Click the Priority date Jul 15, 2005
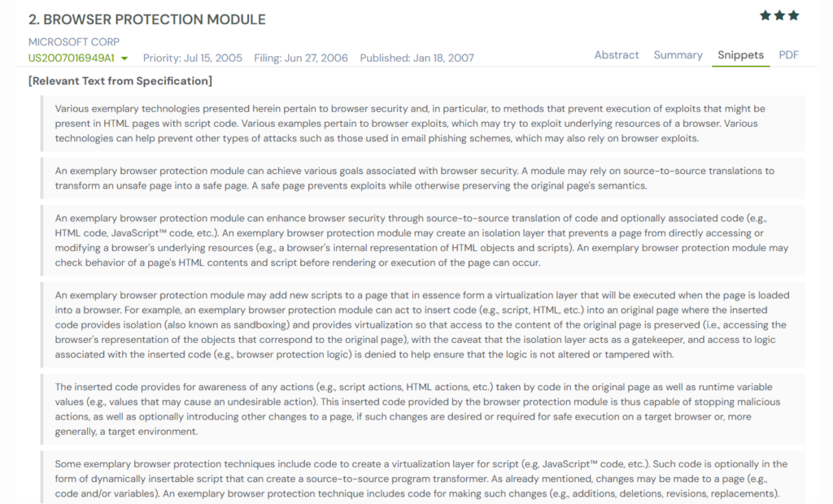This screenshot has width=833, height=504. tap(193, 58)
